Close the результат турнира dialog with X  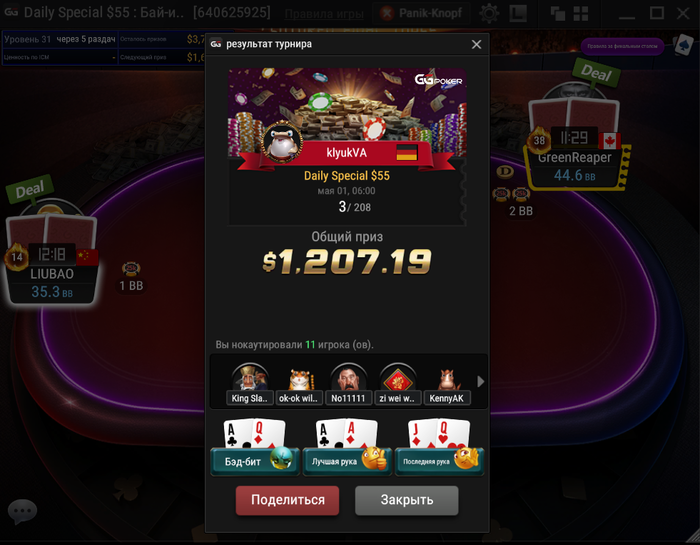coord(476,44)
